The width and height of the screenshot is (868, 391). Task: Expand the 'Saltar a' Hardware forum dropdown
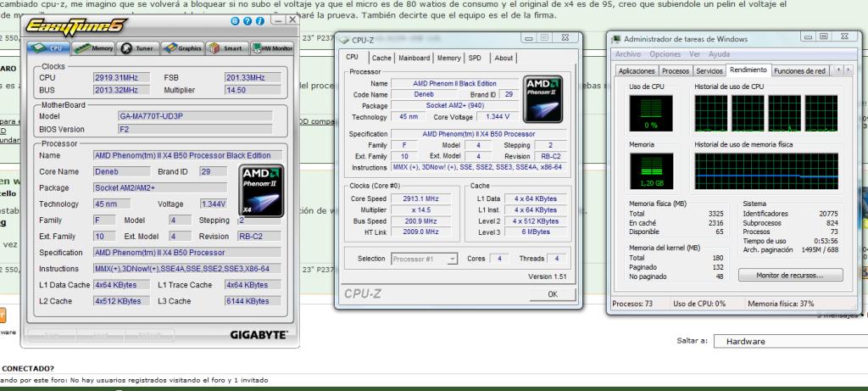tap(786, 341)
